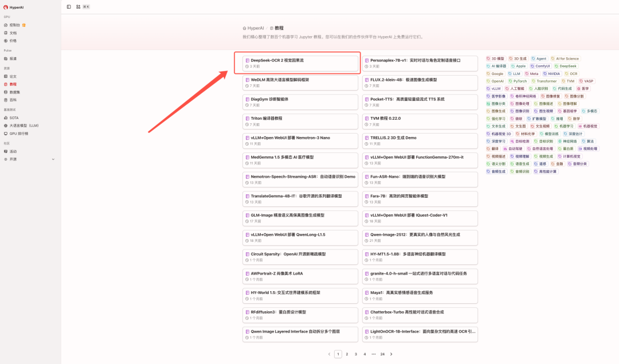Open the MedGemma 1.5 tutorial card
Viewport: 619px width, 364px height.
pos(300,160)
